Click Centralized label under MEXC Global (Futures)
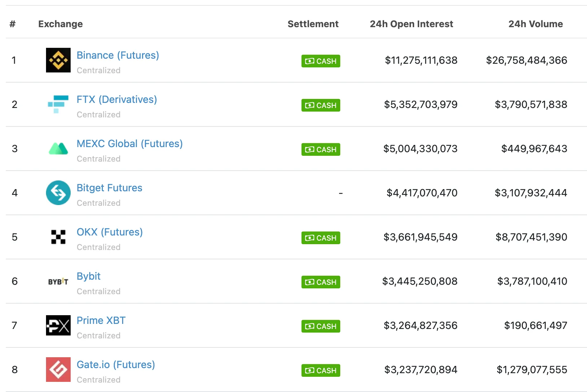587x392 pixels. coord(99,159)
